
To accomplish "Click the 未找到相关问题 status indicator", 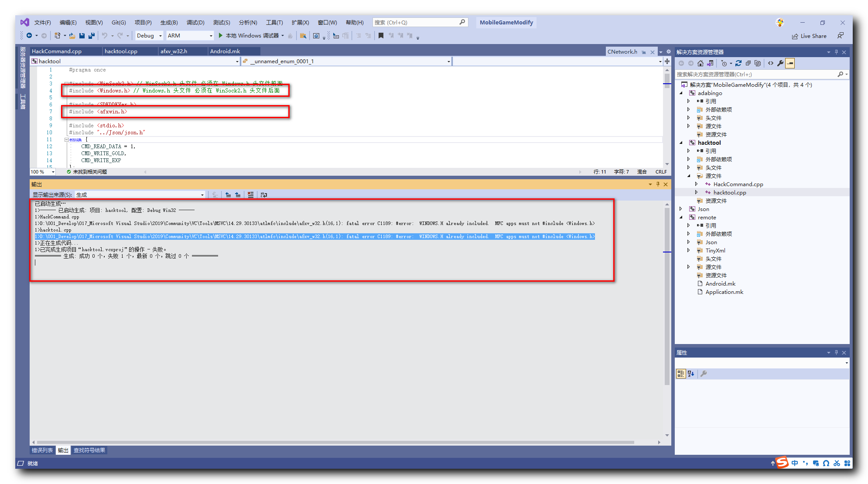I will (x=87, y=171).
